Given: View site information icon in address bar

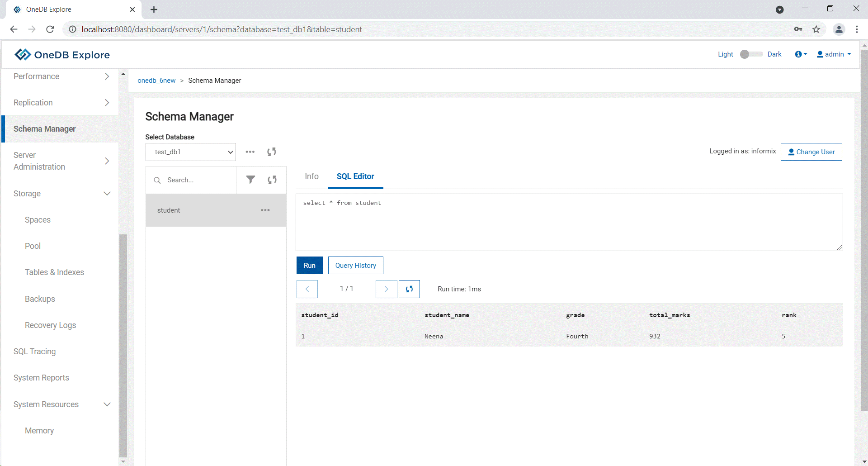Looking at the screenshot, I should [72, 29].
